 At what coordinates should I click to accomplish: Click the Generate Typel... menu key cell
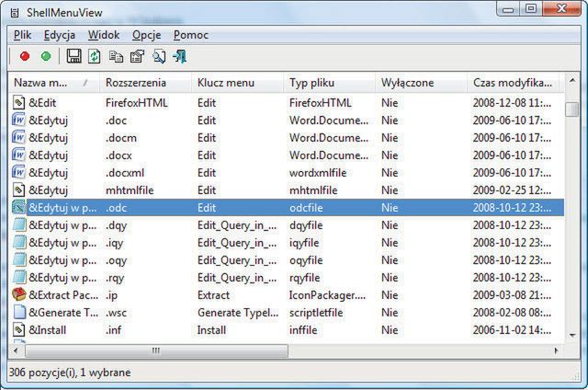point(238,313)
